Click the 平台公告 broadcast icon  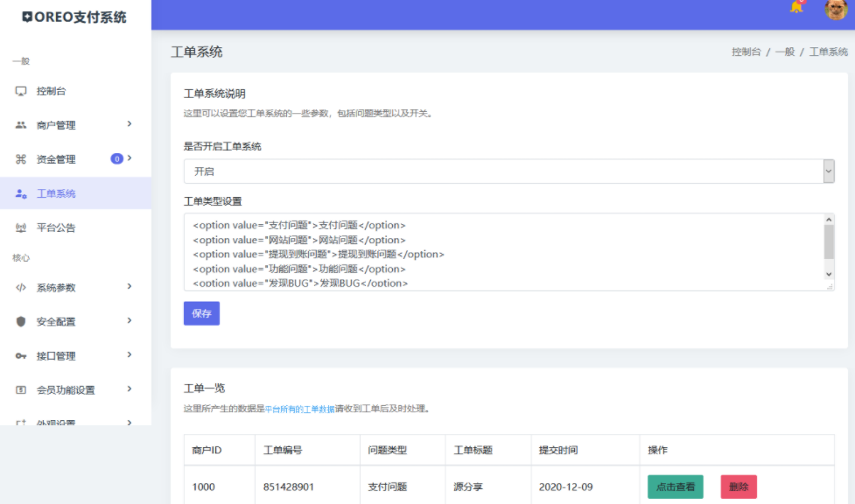(21, 227)
